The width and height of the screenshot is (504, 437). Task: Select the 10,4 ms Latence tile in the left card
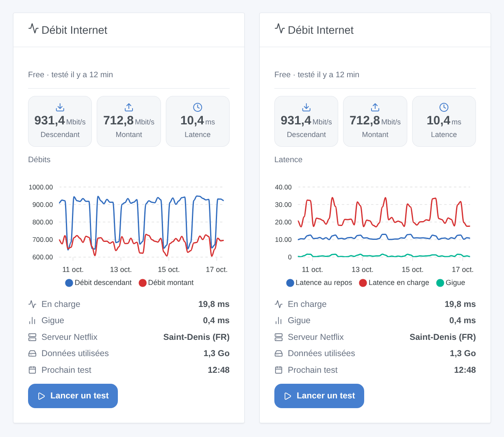click(x=198, y=121)
